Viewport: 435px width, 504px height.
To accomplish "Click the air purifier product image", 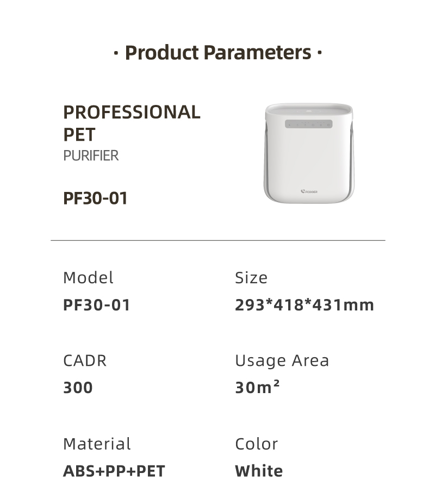I will point(309,153).
